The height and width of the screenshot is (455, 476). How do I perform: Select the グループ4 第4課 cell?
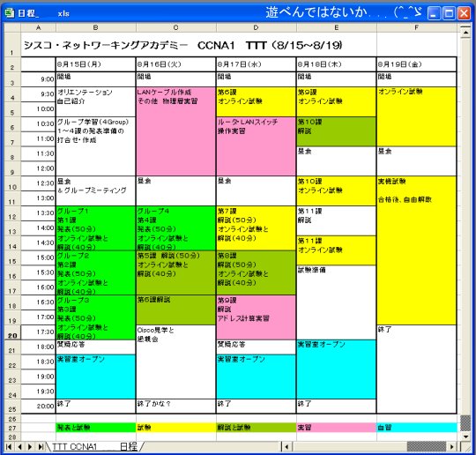click(175, 228)
